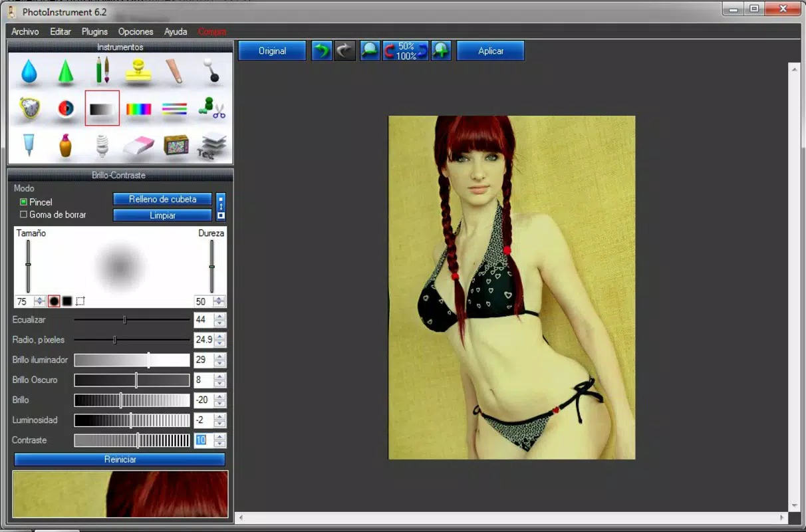Step the Ecualizar value spinner
This screenshot has height=532, width=806.
click(220, 320)
